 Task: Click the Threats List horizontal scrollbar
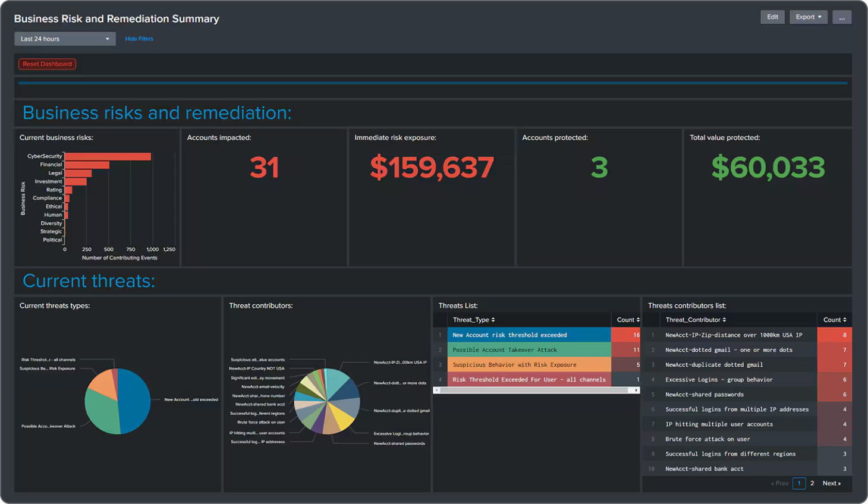pyautogui.click(x=533, y=390)
